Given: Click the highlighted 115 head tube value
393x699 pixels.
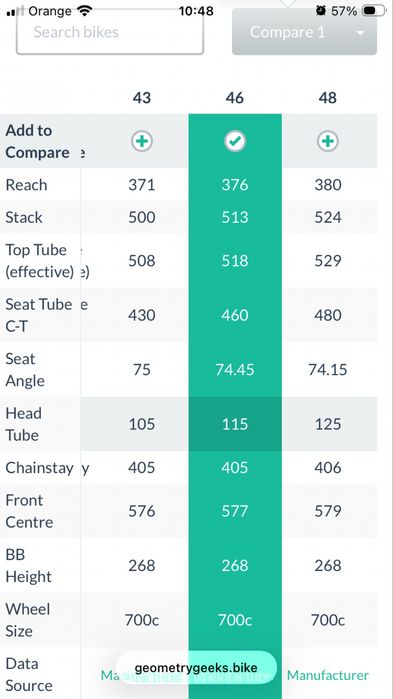Looking at the screenshot, I should pos(235,424).
